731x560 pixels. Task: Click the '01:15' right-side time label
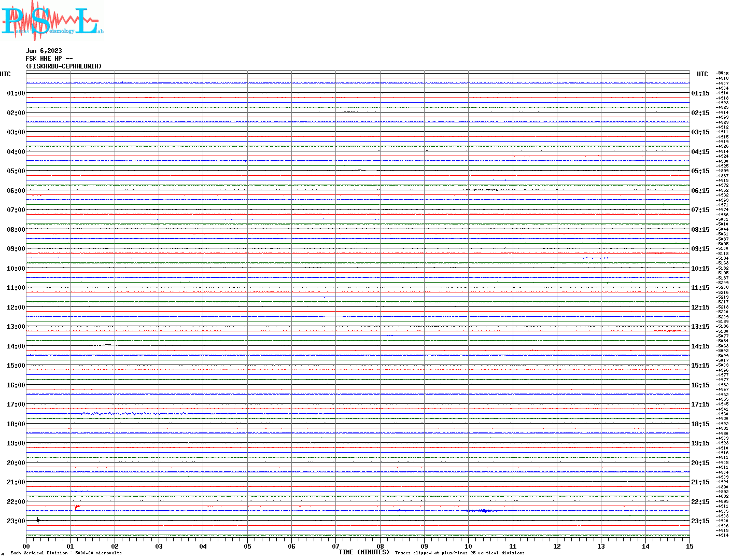pyautogui.click(x=700, y=93)
